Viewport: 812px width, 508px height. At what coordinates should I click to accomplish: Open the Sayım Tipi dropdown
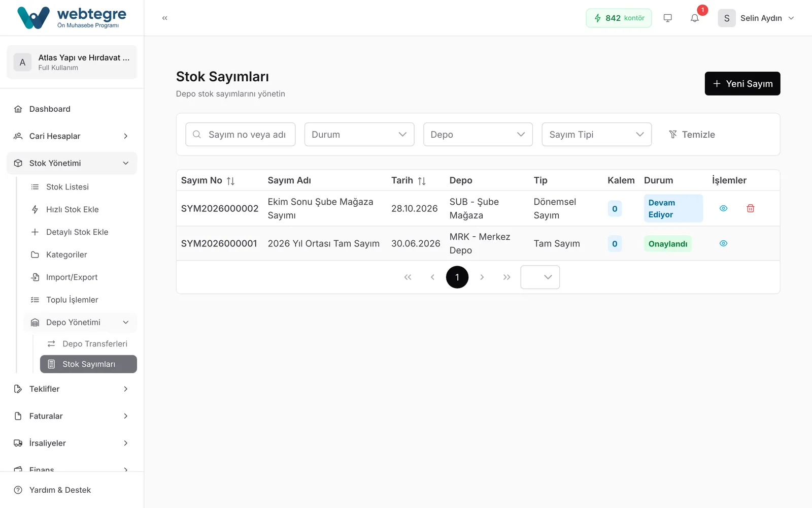597,135
